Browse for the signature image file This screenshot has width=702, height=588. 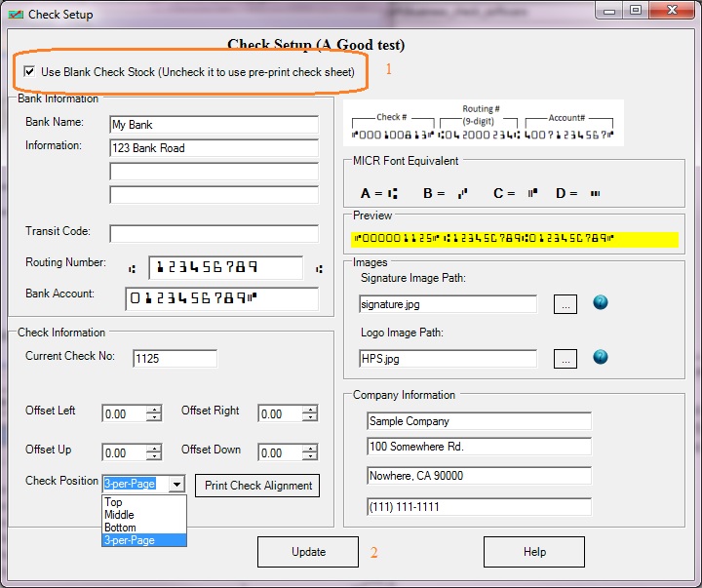point(565,304)
